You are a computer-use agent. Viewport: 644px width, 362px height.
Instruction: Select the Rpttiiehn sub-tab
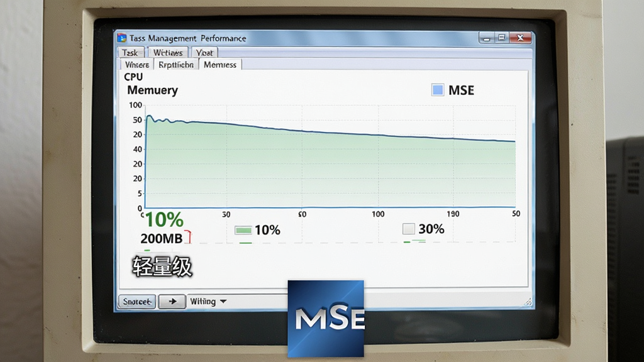[176, 65]
